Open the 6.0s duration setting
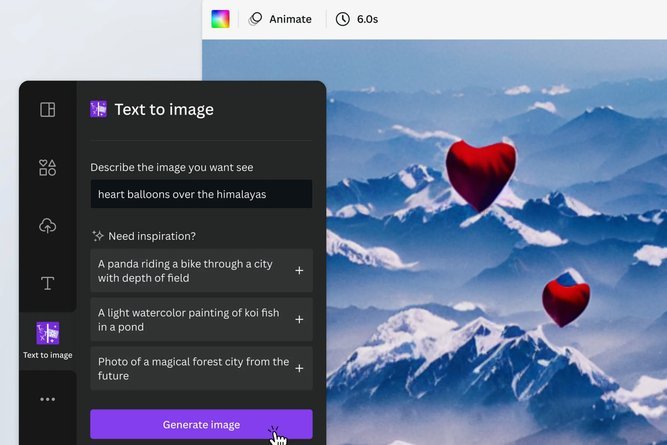Screen dimensions: 667x445 tap(357, 19)
